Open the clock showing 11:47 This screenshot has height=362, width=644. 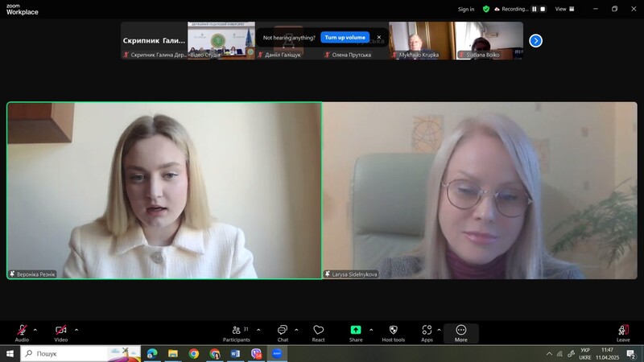pos(608,353)
